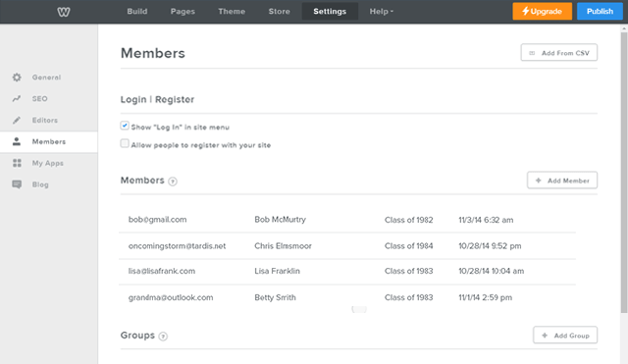Click the vertical scrollbar thumb
This screenshot has width=628, height=364.
[624, 173]
